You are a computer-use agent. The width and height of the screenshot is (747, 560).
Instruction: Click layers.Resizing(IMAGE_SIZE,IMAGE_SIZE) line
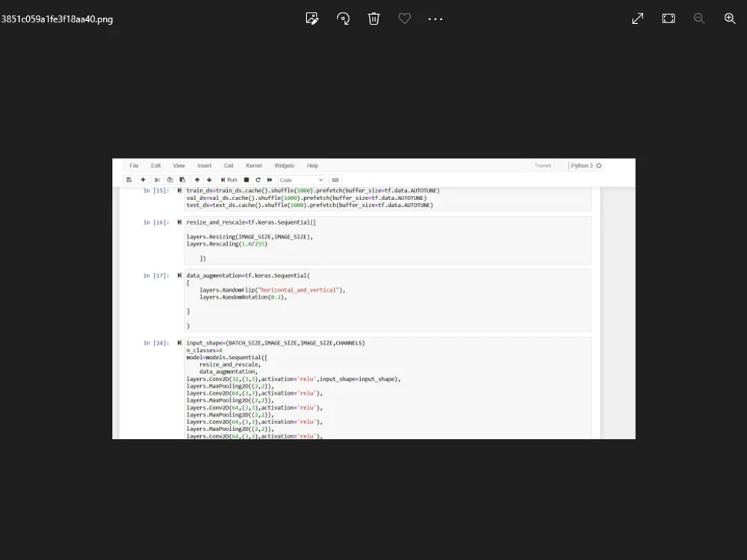point(249,237)
